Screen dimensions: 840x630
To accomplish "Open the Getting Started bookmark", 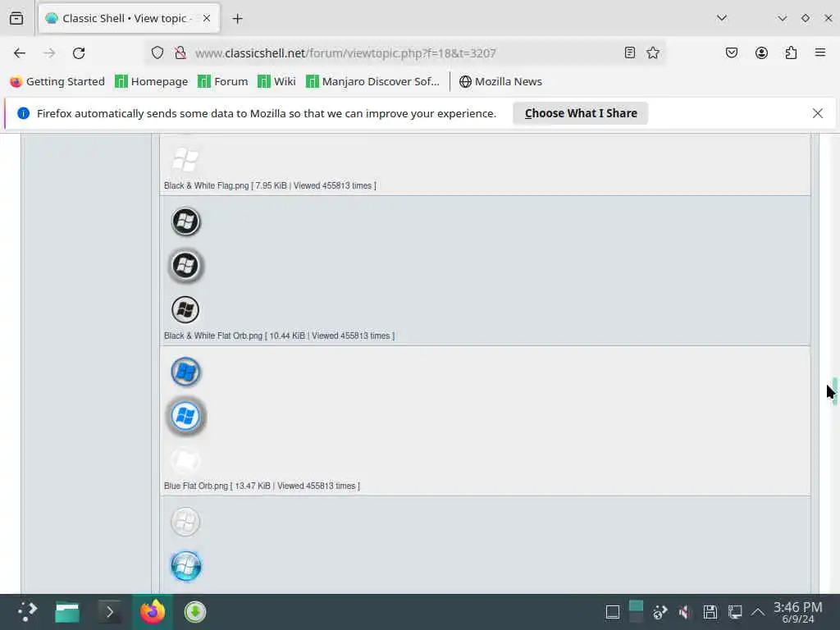I will tap(57, 81).
